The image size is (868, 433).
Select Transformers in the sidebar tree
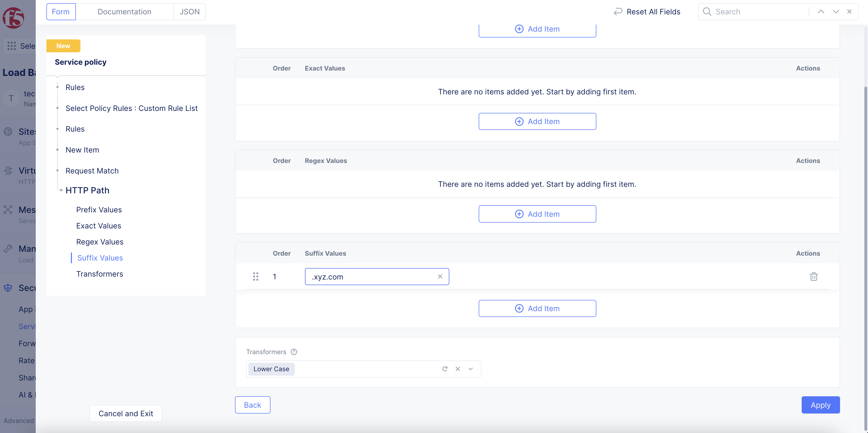[x=100, y=274]
